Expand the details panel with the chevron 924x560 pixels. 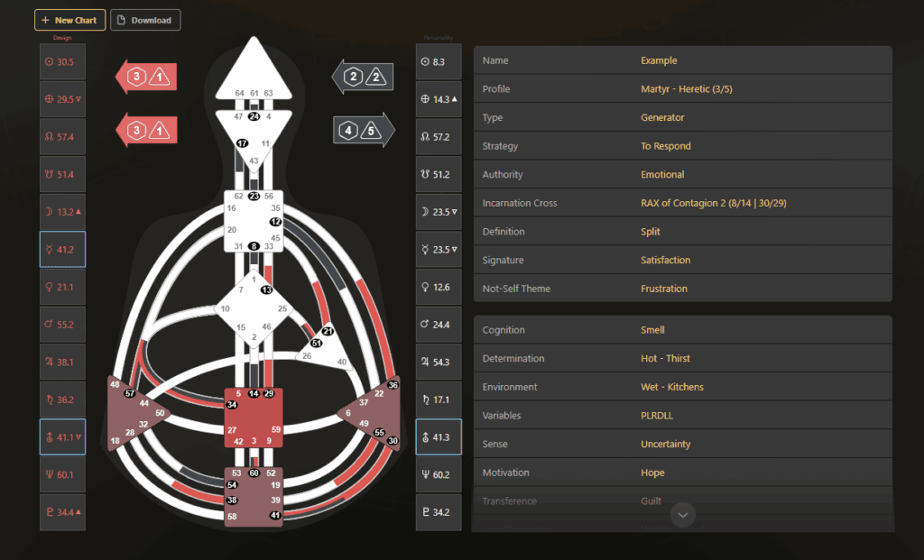[683, 515]
